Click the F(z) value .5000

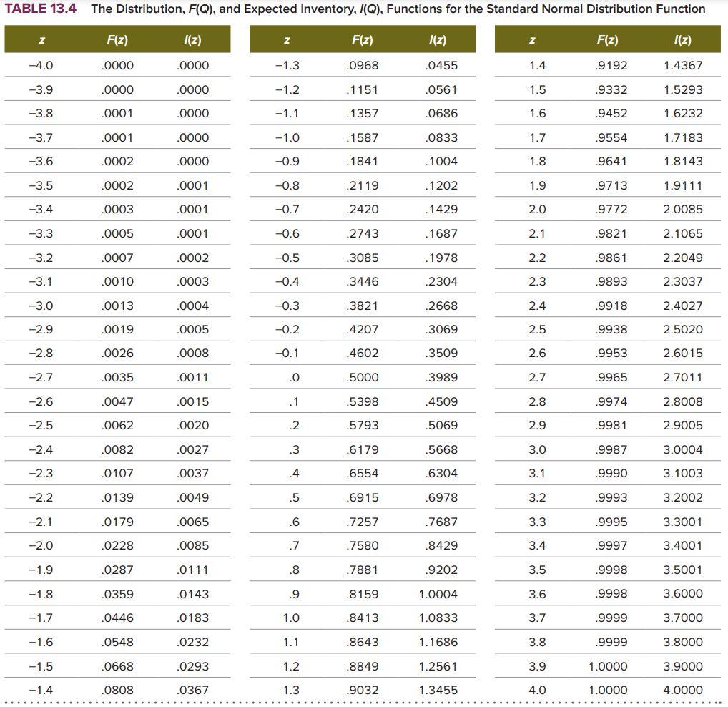point(362,377)
